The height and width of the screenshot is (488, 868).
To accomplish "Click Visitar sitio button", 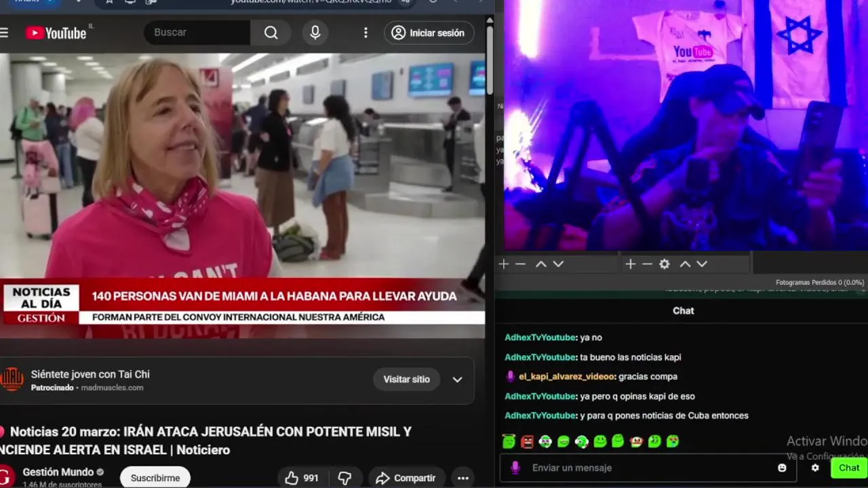I will point(407,380).
